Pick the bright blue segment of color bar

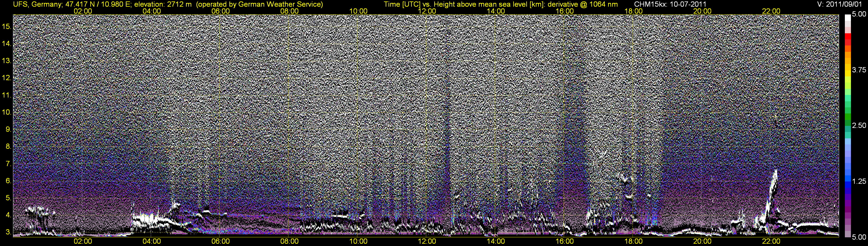848,179
